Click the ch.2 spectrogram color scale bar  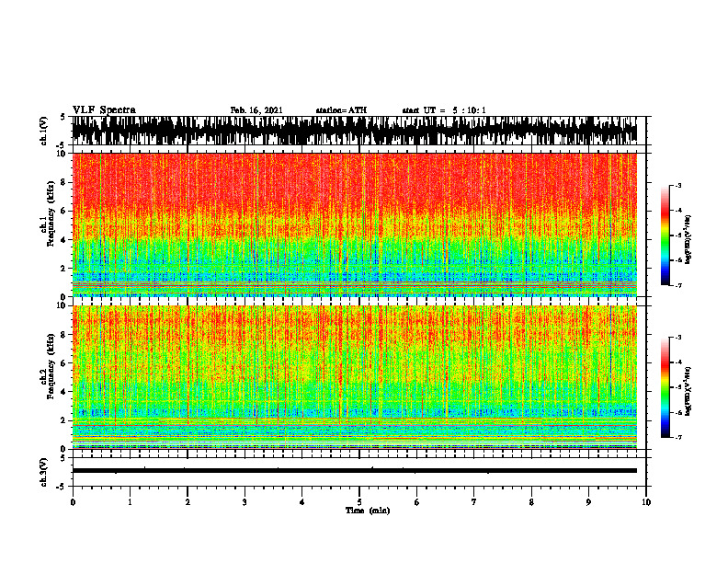(x=665, y=387)
